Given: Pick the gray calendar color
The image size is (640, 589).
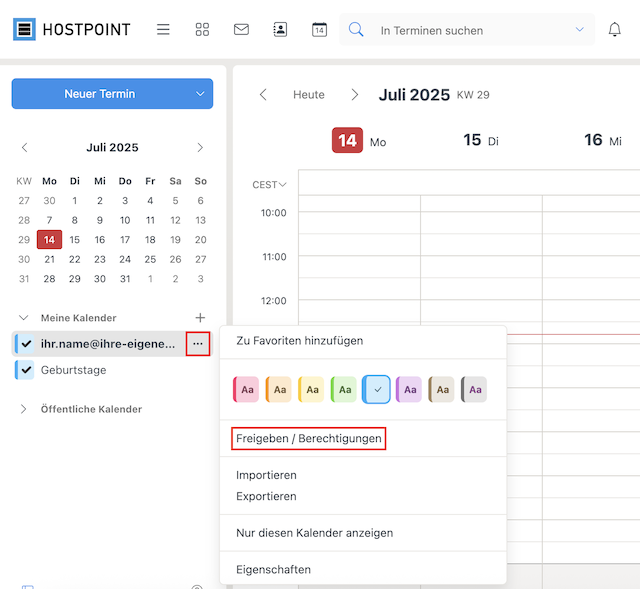Looking at the screenshot, I should coord(474,389).
